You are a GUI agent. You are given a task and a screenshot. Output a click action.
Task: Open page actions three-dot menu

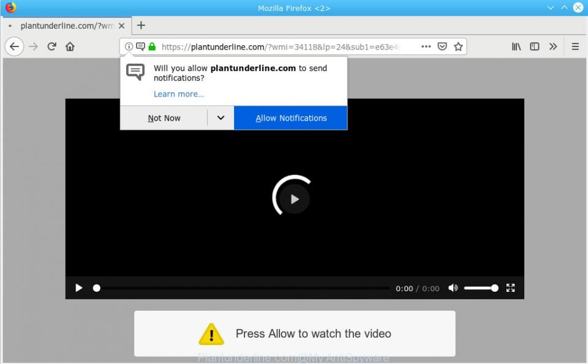(x=426, y=46)
